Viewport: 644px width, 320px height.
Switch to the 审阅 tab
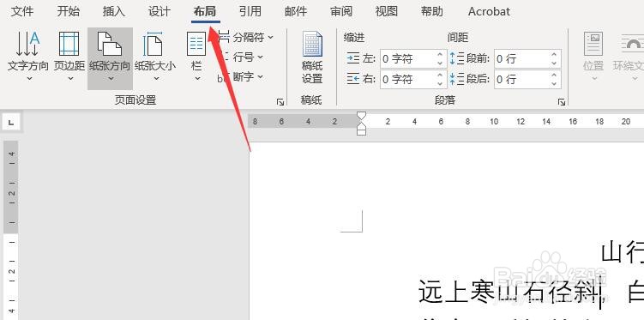tap(341, 11)
